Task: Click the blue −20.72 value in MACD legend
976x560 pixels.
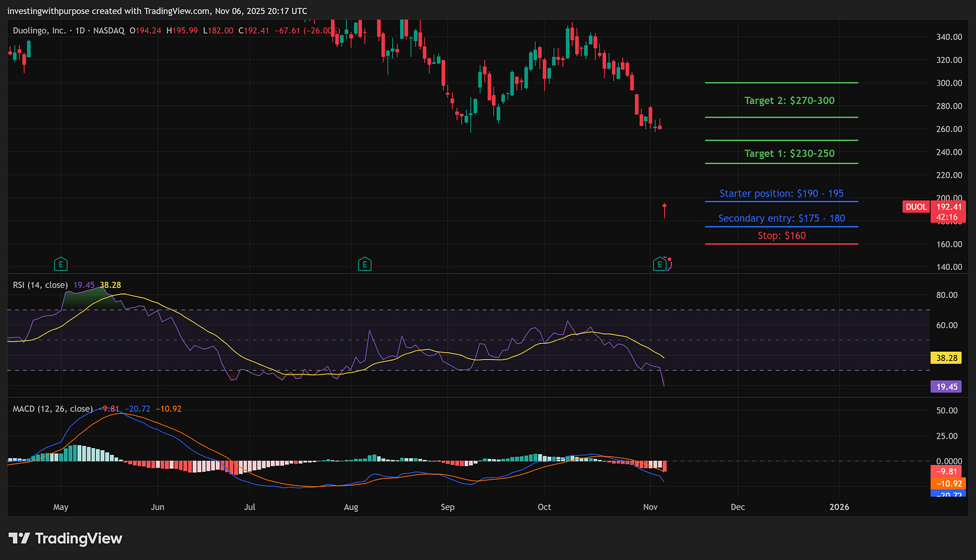Action: coord(137,409)
